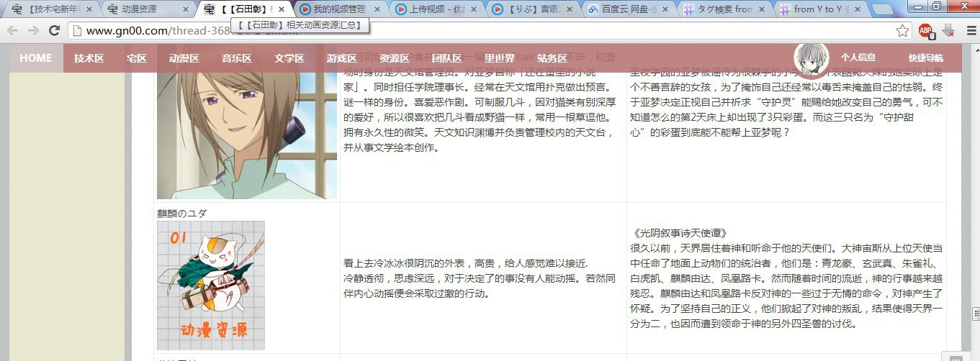Click the page vertical scrollbar thumb
The width and height of the screenshot is (980, 361).
click(x=974, y=314)
